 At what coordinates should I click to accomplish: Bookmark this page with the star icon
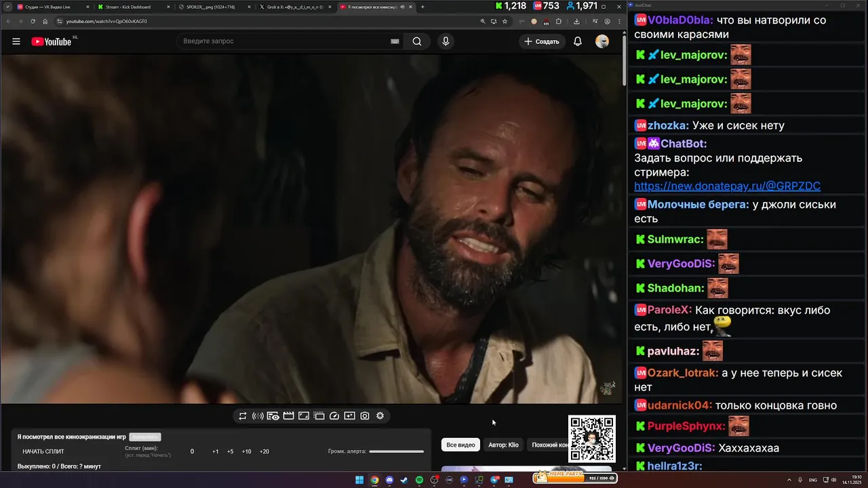505,21
